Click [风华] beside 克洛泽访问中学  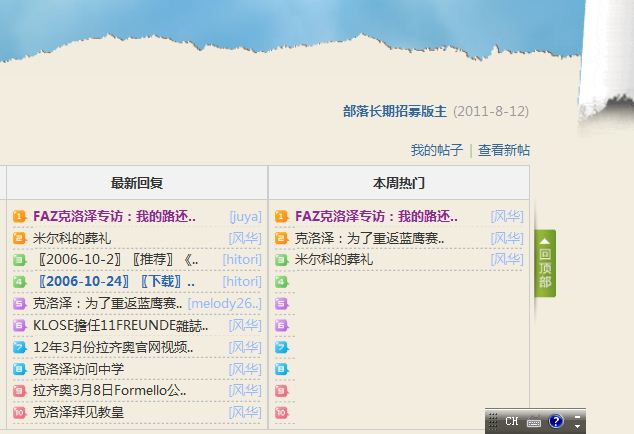coord(245,369)
